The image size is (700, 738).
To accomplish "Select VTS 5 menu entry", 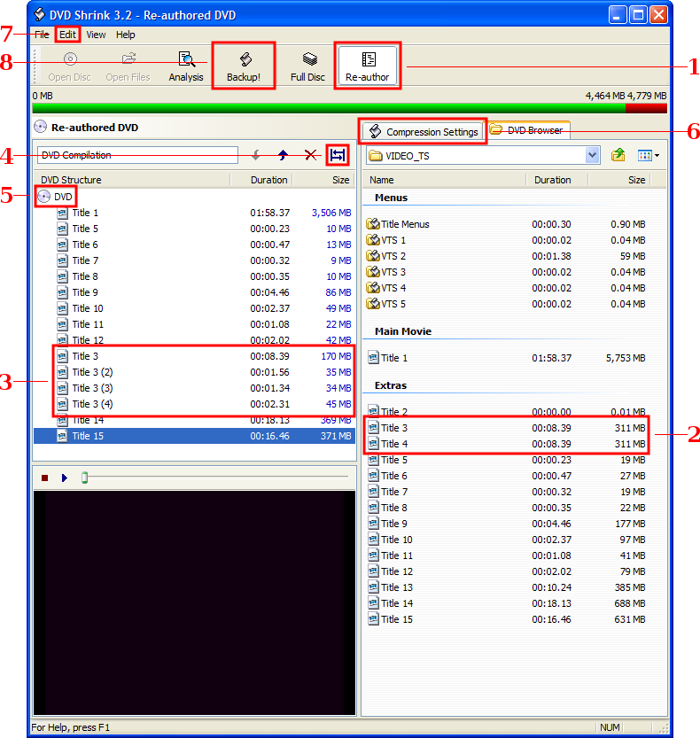I will [x=386, y=304].
